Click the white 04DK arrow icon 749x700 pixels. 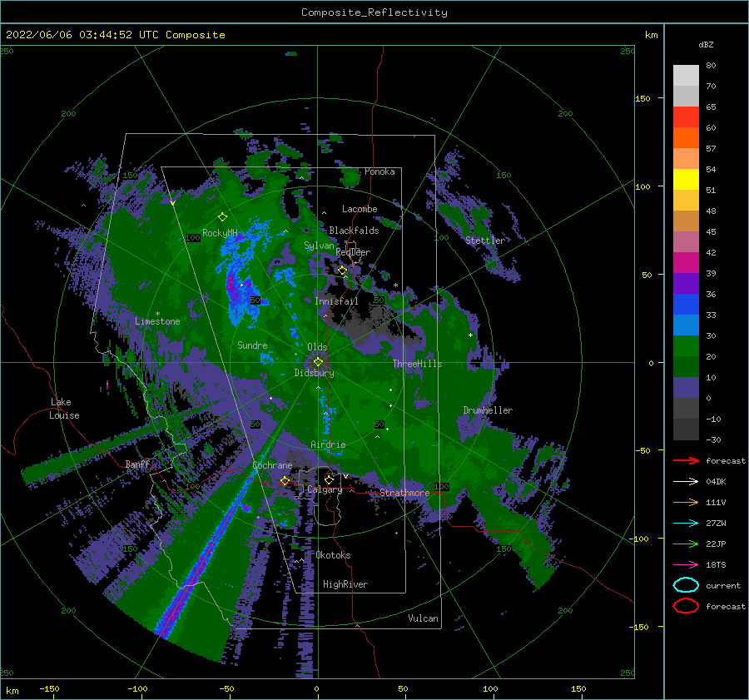click(686, 482)
